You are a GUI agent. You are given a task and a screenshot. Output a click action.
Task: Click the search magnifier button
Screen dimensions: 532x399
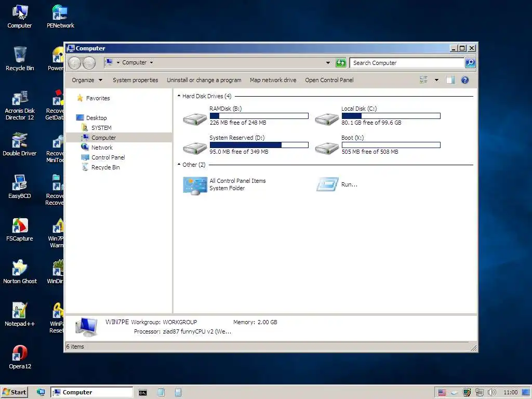pos(470,63)
